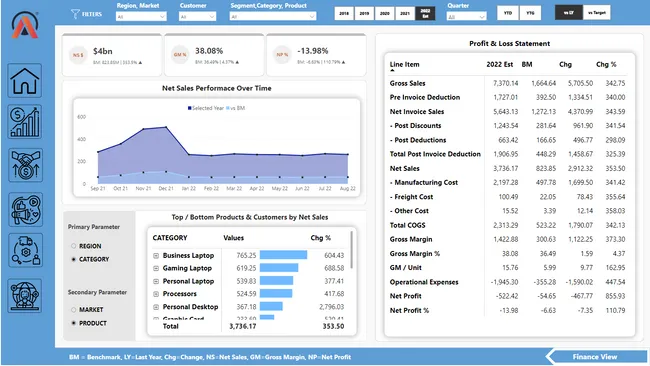Open the finance growth chart icon
650x366 pixels.
[25, 122]
